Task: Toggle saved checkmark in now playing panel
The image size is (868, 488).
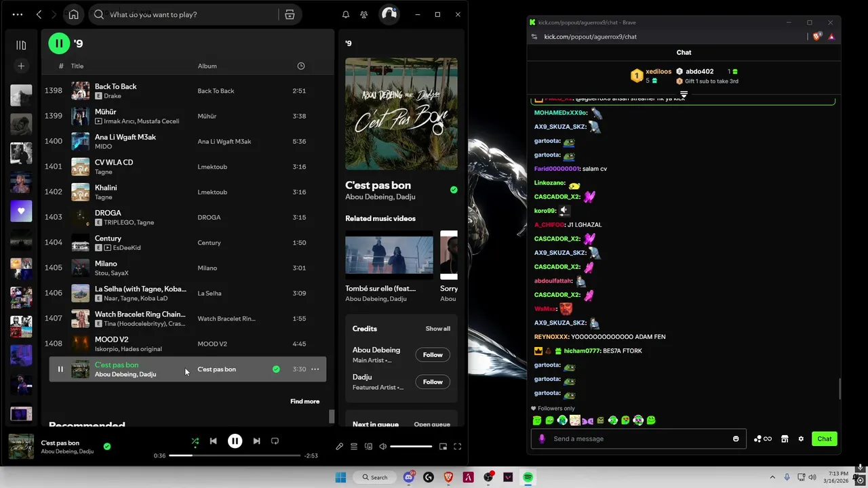Action: coord(454,190)
